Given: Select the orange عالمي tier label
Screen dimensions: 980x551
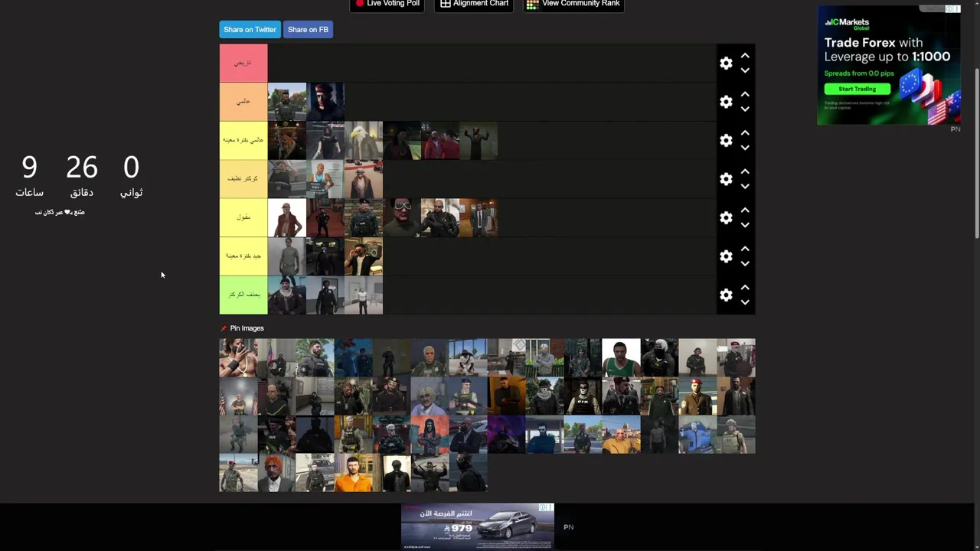Looking at the screenshot, I should pyautogui.click(x=243, y=102).
